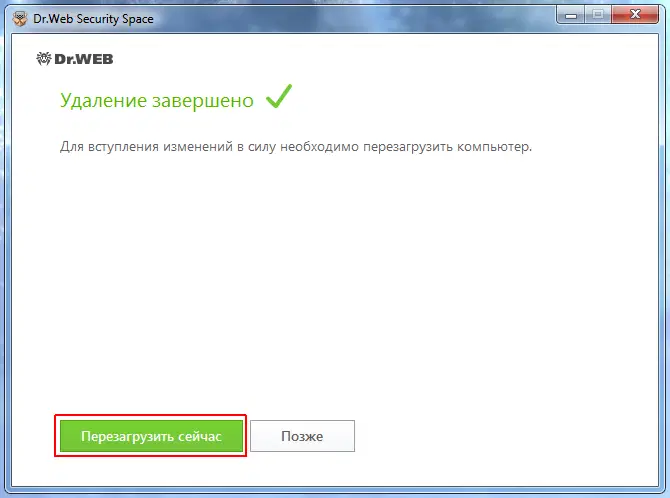Close the Dr.Web Security Space window
This screenshot has width=670, height=498.
[635, 15]
